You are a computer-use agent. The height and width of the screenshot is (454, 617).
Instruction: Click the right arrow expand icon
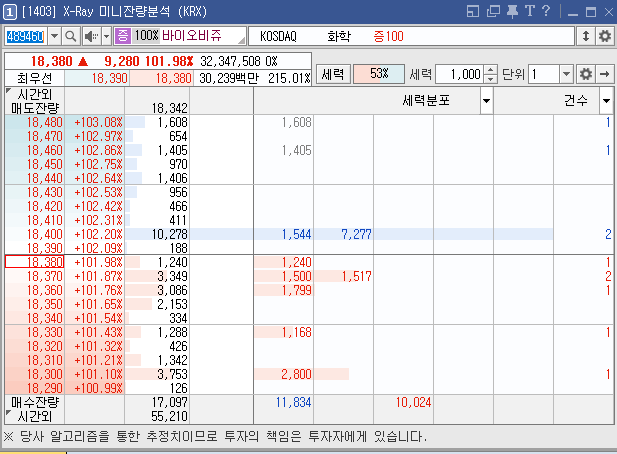[605, 74]
